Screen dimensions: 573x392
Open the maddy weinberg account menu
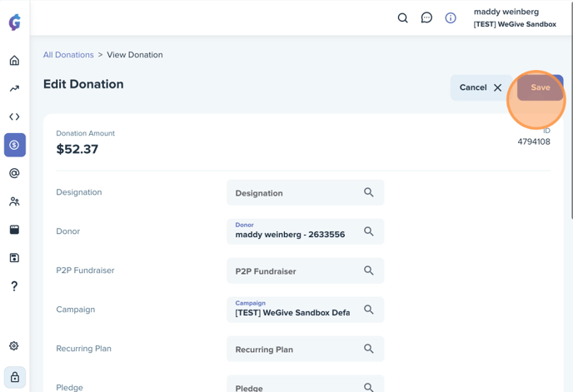click(515, 18)
